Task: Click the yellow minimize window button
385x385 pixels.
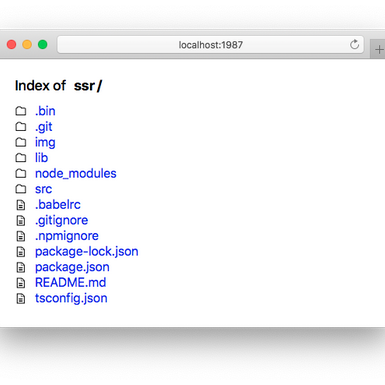Action: pyautogui.click(x=27, y=44)
